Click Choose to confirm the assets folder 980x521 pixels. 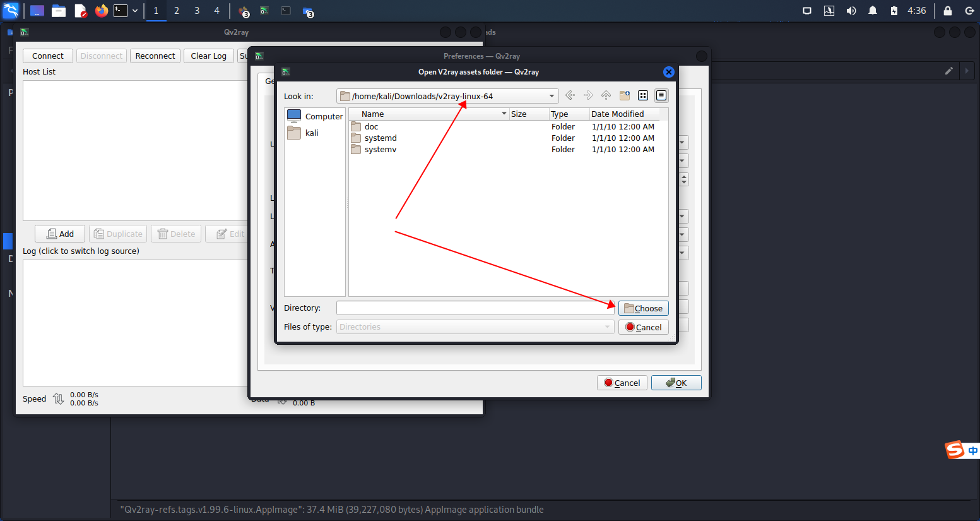643,308
